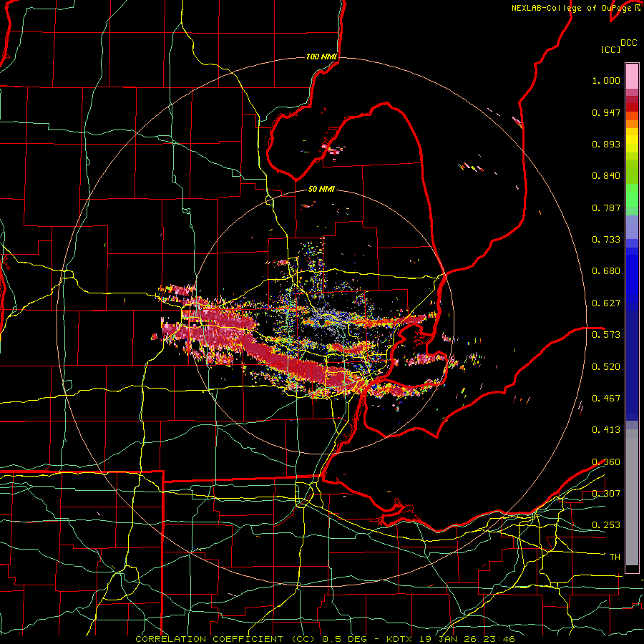Click the 50 NMI range ring label
The width and height of the screenshot is (644, 644).
pyautogui.click(x=321, y=190)
